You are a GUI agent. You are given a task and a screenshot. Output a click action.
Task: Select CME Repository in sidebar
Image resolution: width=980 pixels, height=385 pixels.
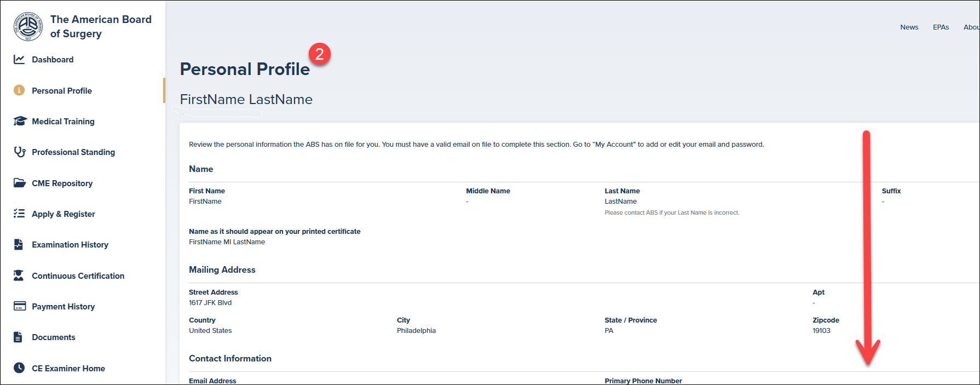click(62, 183)
